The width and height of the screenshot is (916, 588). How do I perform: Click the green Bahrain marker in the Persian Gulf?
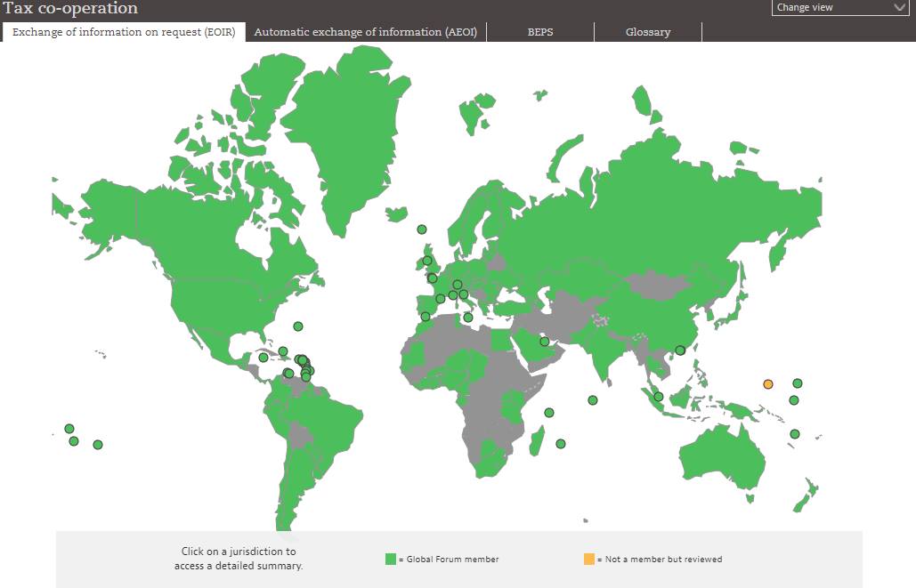tap(544, 342)
